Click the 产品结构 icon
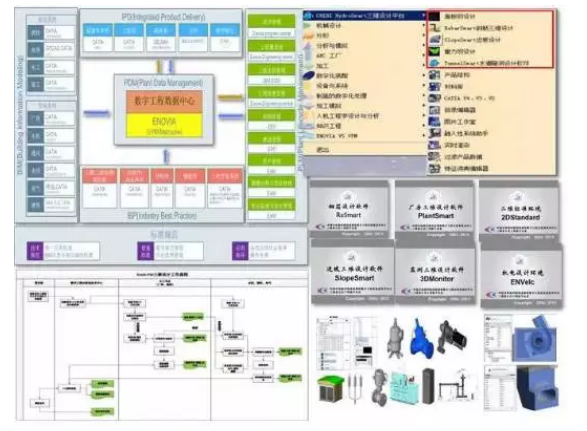The image size is (587, 431). coord(434,75)
